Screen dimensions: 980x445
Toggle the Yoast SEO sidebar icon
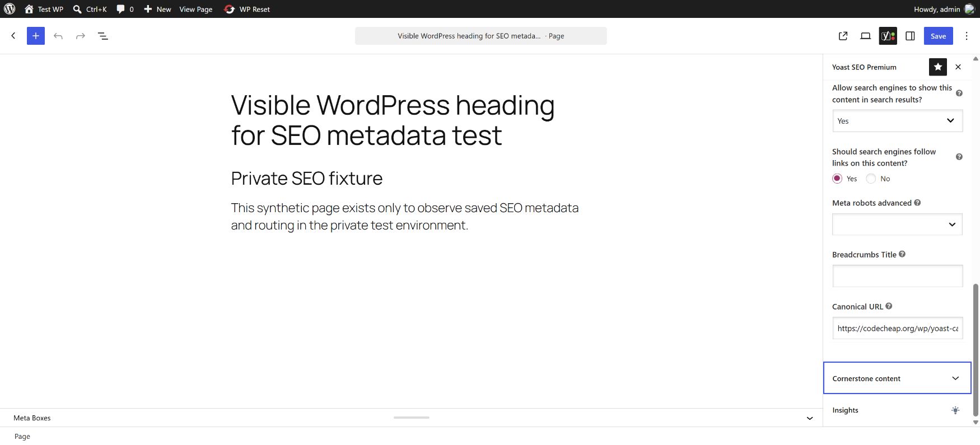click(x=888, y=36)
